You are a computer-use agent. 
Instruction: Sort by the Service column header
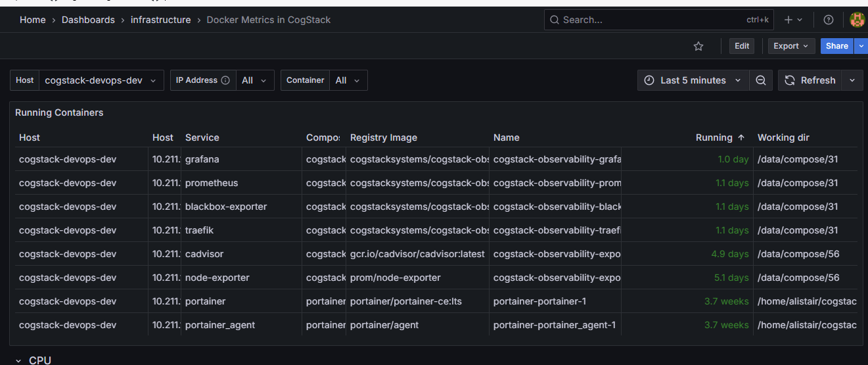202,137
